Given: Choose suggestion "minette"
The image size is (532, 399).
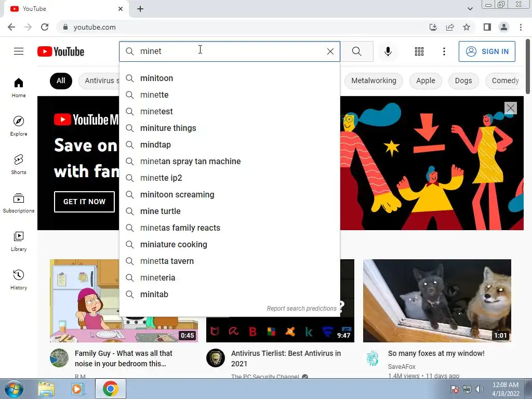Looking at the screenshot, I should [x=229, y=95].
